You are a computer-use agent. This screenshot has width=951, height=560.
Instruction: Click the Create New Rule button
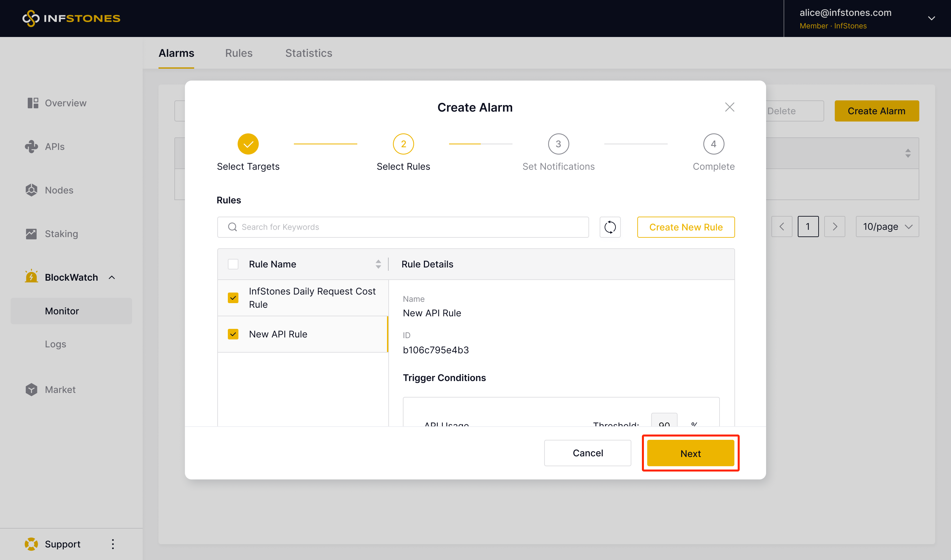(685, 227)
